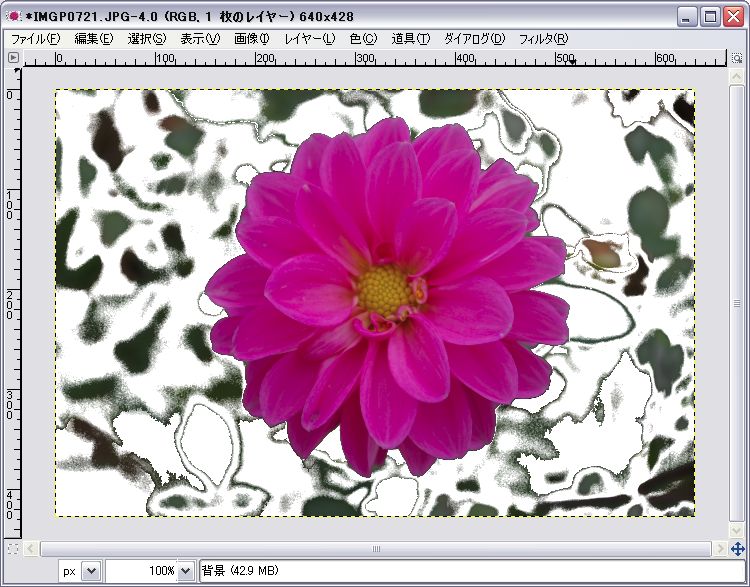Viewport: 750px width, 587px height.
Task: Click the horizontal scrollbar left arrow
Action: [x=31, y=549]
